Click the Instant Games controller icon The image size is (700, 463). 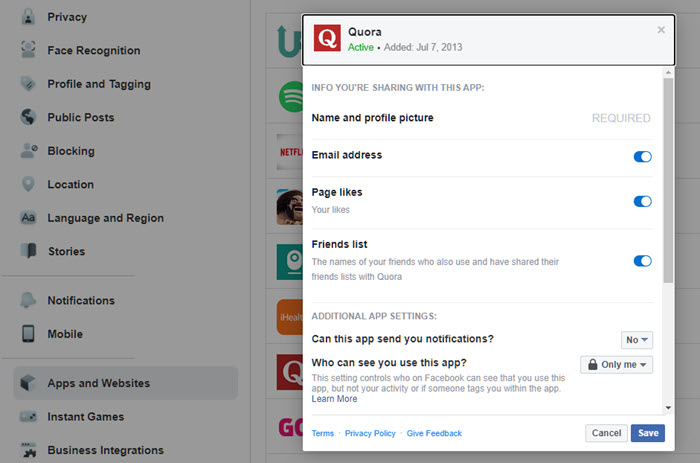[x=28, y=417]
